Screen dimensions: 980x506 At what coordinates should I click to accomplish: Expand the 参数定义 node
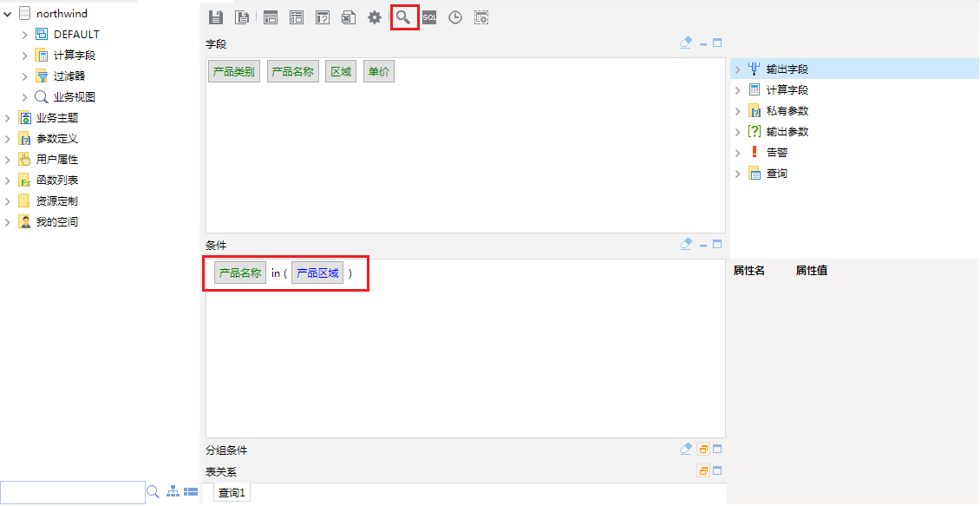pyautogui.click(x=8, y=139)
